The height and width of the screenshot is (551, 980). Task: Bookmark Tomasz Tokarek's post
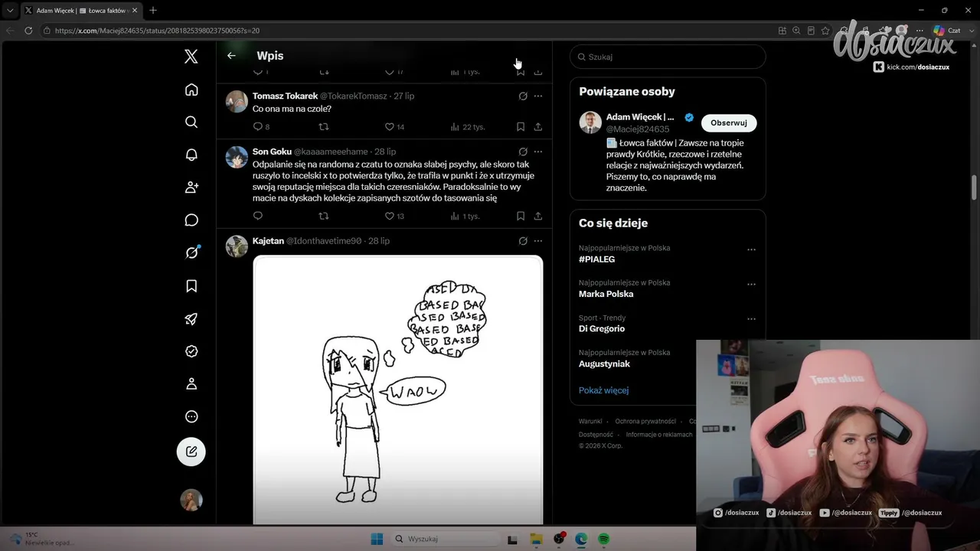coord(521,127)
